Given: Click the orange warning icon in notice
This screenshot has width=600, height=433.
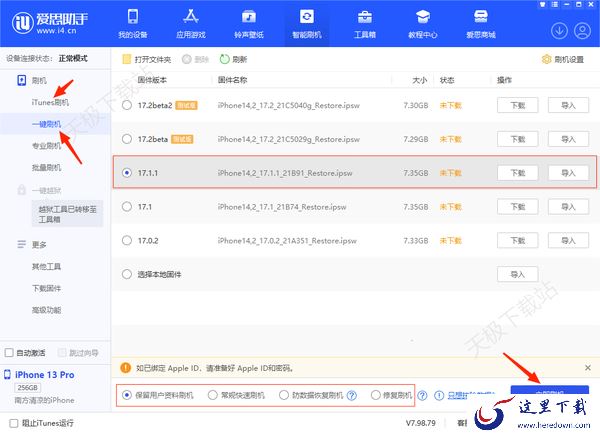Looking at the screenshot, I should point(125,368).
